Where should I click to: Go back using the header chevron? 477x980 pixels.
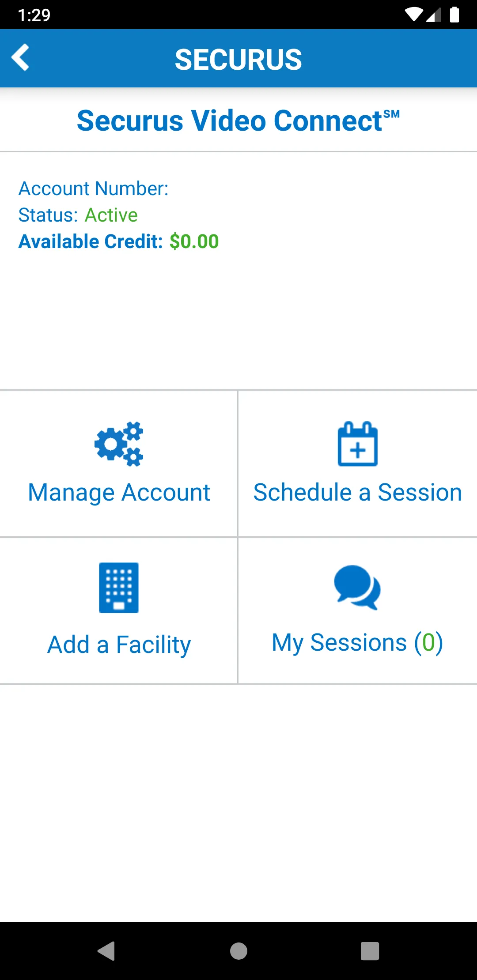(x=20, y=57)
